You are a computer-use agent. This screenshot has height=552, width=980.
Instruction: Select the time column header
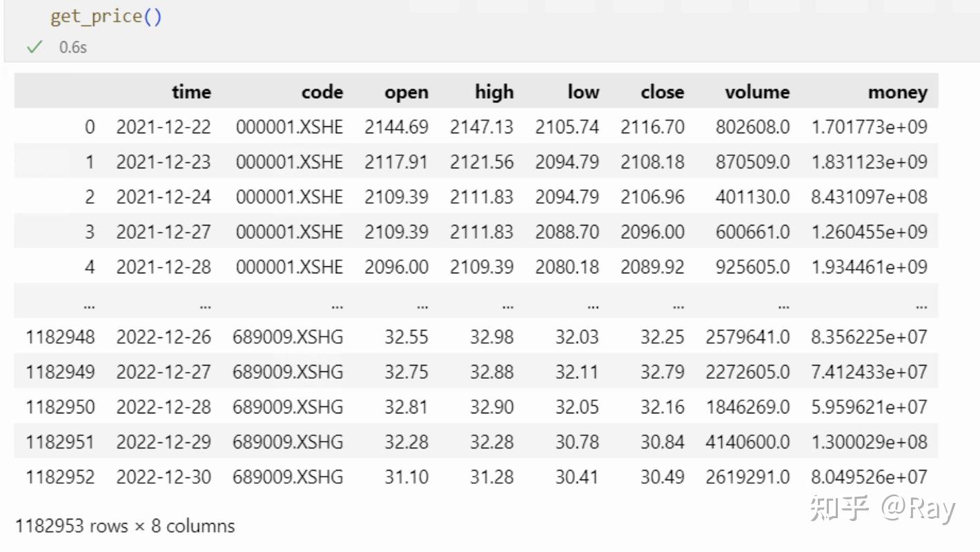pyautogui.click(x=191, y=91)
